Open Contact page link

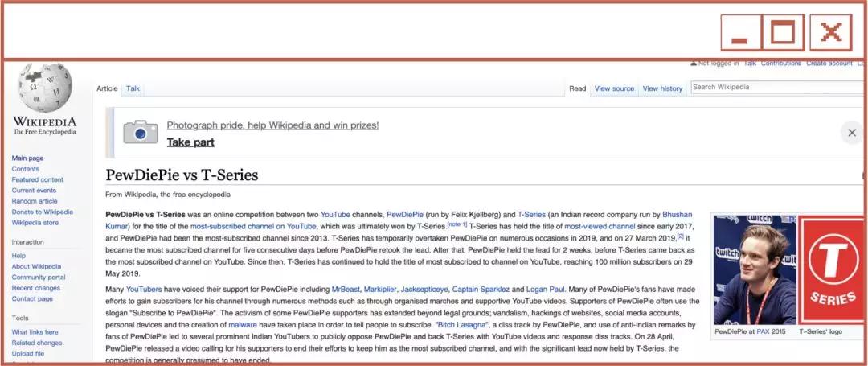tap(32, 298)
